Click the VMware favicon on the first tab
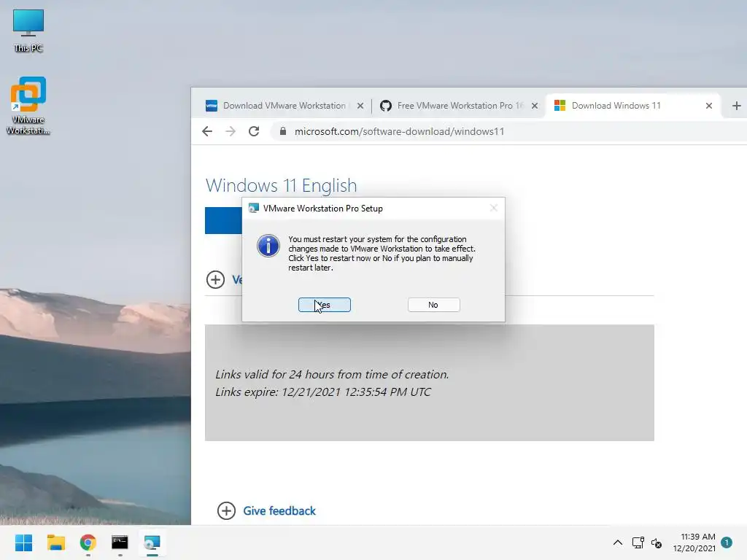Viewport: 747px width, 560px height. click(211, 106)
